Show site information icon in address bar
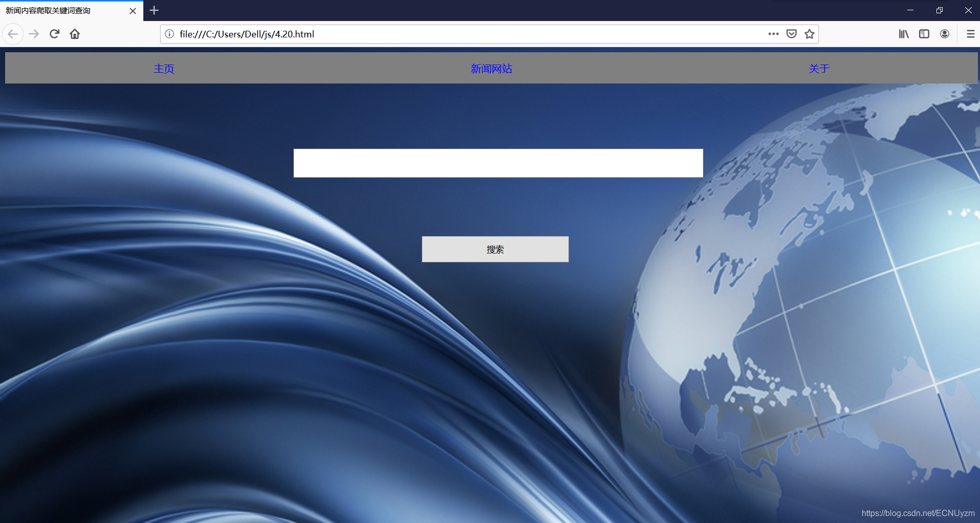Image resolution: width=980 pixels, height=523 pixels. pyautogui.click(x=169, y=34)
